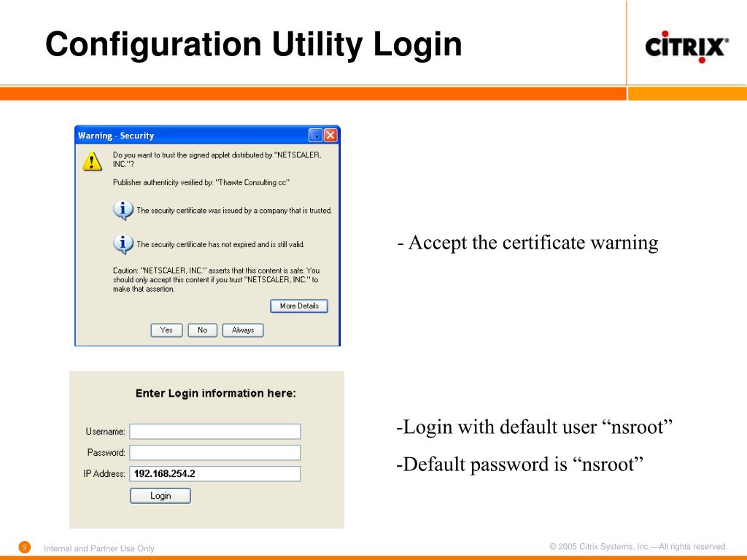
Task: Click the Login button
Action: point(160,495)
